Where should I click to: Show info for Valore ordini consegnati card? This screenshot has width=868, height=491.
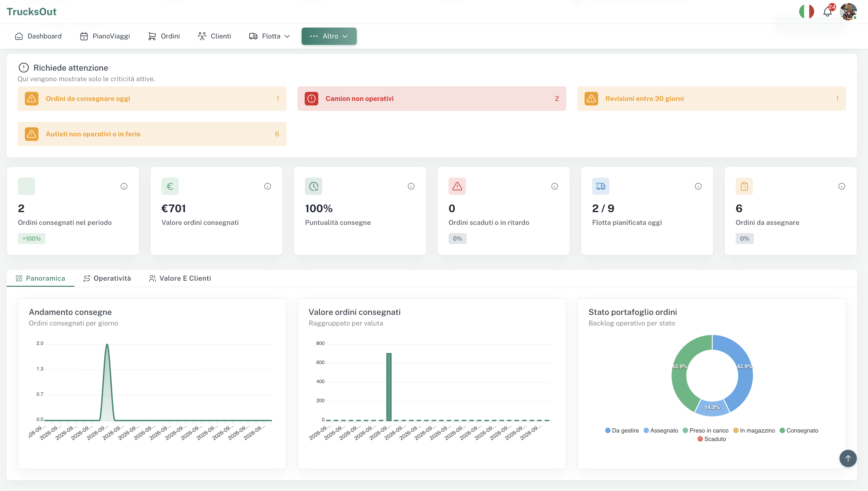pyautogui.click(x=267, y=186)
